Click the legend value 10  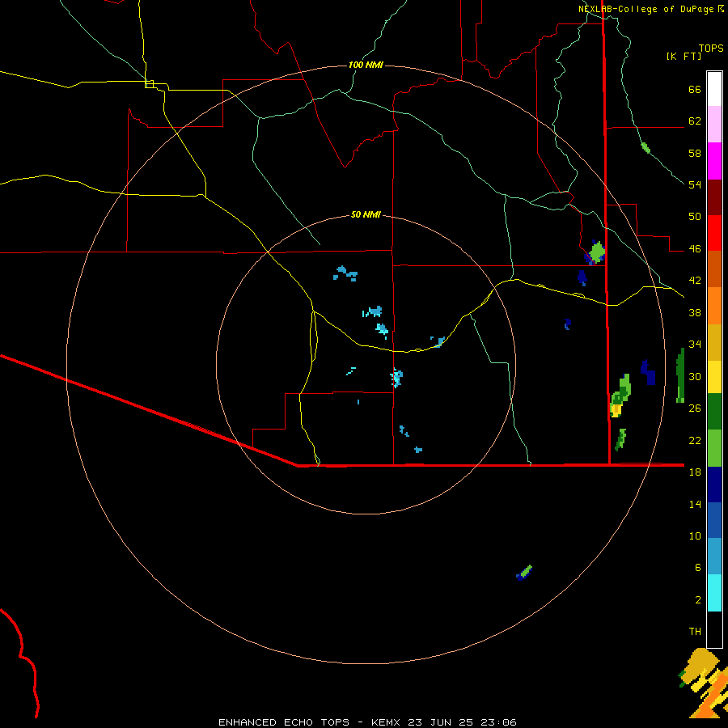click(695, 535)
